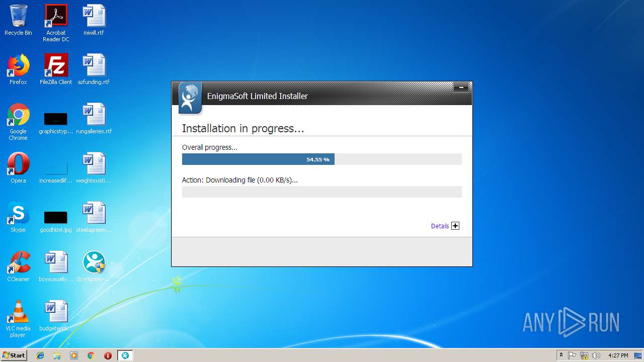Click the 'Installation in progress...' heading
The image size is (644, 362).
(x=243, y=129)
